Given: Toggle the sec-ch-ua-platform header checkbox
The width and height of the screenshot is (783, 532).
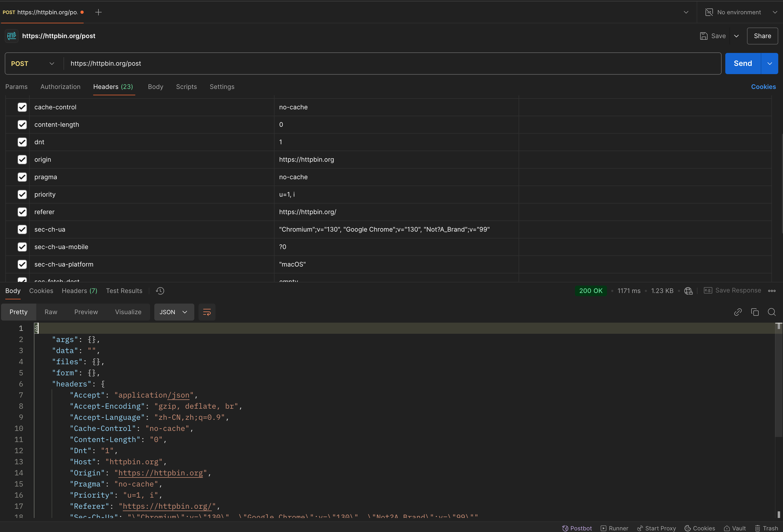Looking at the screenshot, I should pyautogui.click(x=22, y=264).
